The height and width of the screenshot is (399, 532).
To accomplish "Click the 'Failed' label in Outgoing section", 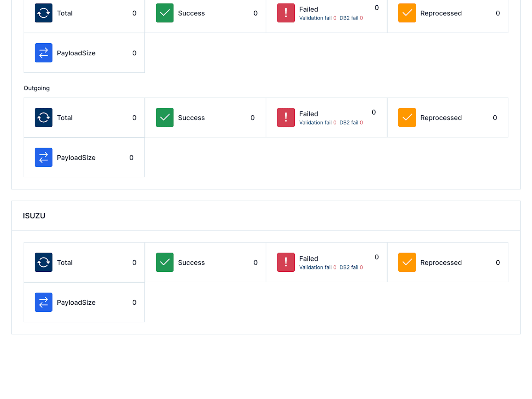I will [309, 114].
